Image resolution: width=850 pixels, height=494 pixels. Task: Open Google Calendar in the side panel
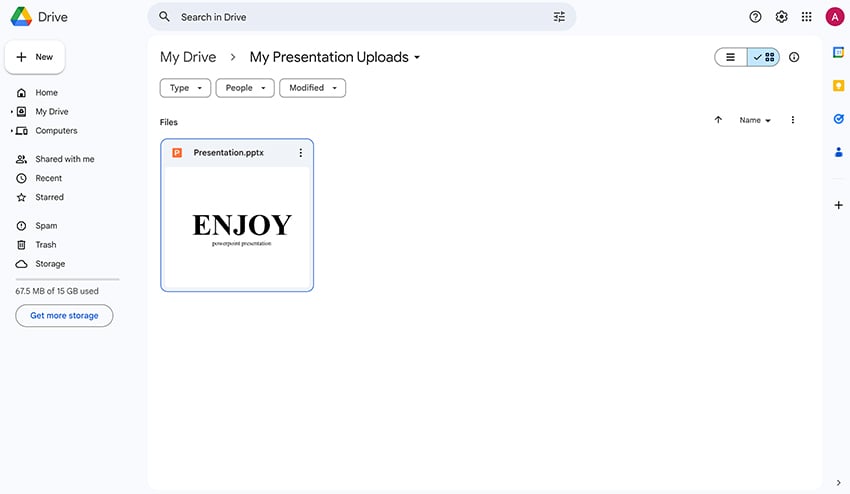[838, 53]
